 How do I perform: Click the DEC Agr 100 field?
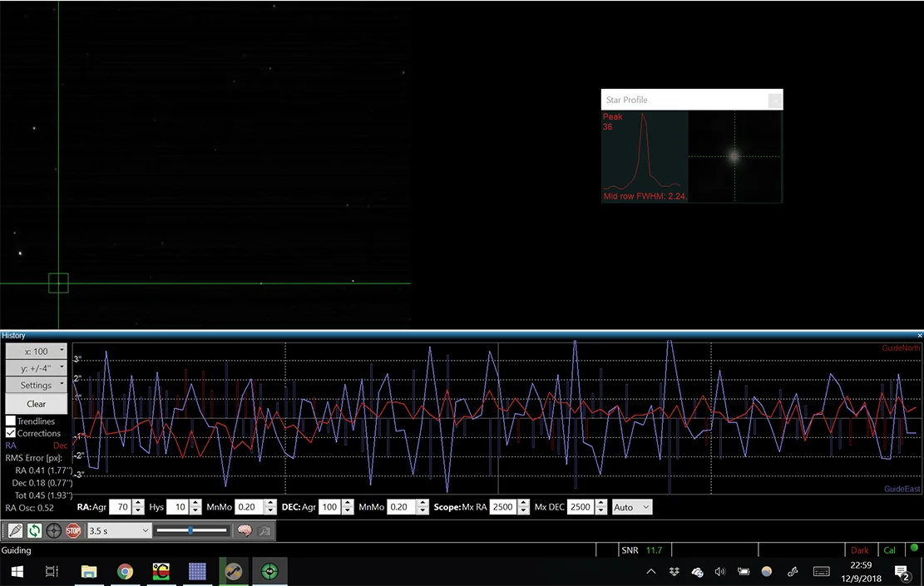(x=330, y=506)
